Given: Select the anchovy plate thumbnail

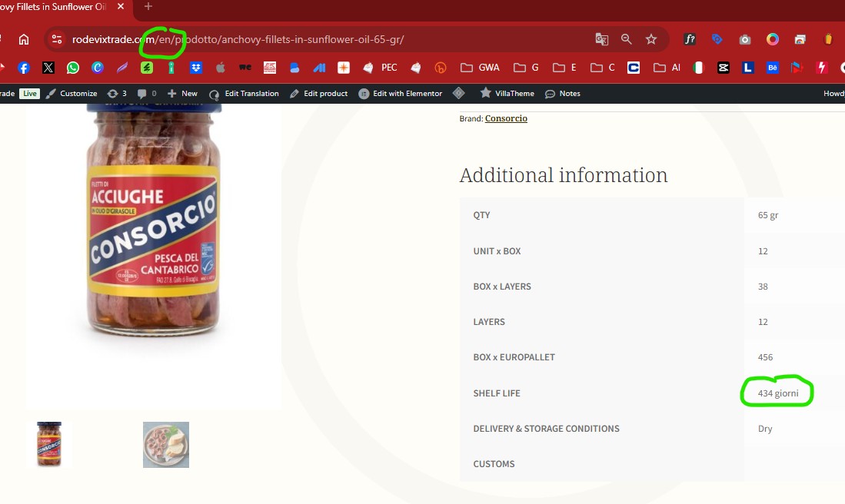Looking at the screenshot, I should coord(166,445).
